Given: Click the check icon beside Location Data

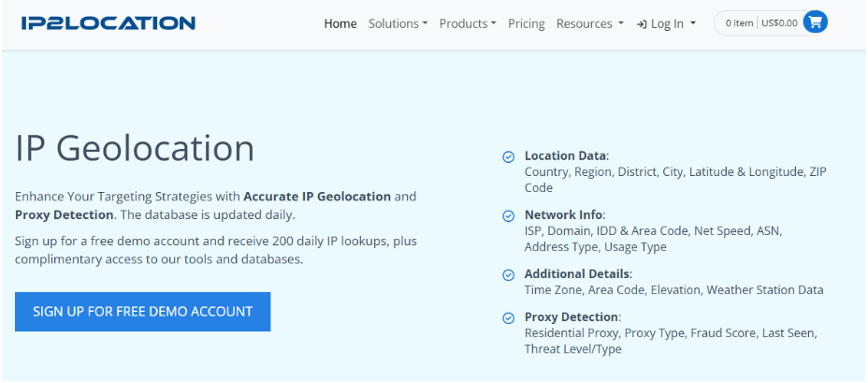Looking at the screenshot, I should 508,157.
